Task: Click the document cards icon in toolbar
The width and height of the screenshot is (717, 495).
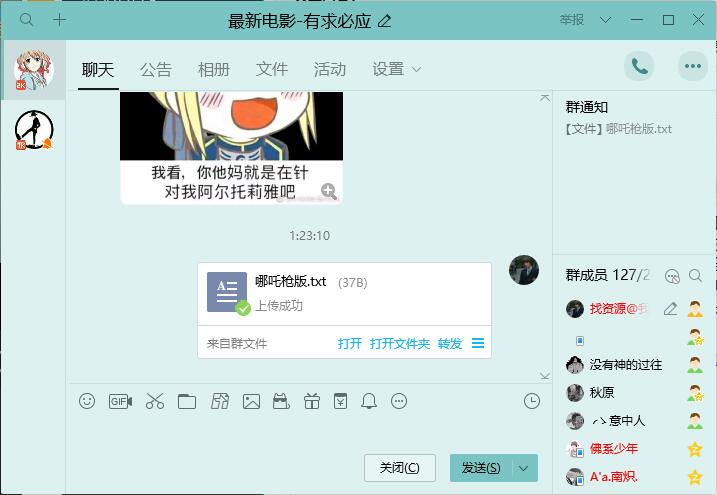Action: point(220,401)
